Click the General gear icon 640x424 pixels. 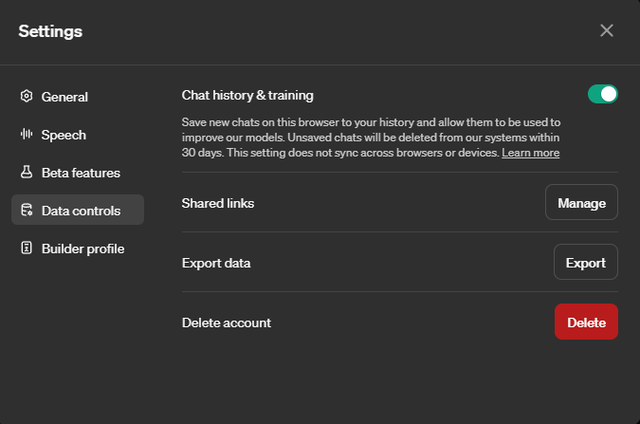coord(27,97)
